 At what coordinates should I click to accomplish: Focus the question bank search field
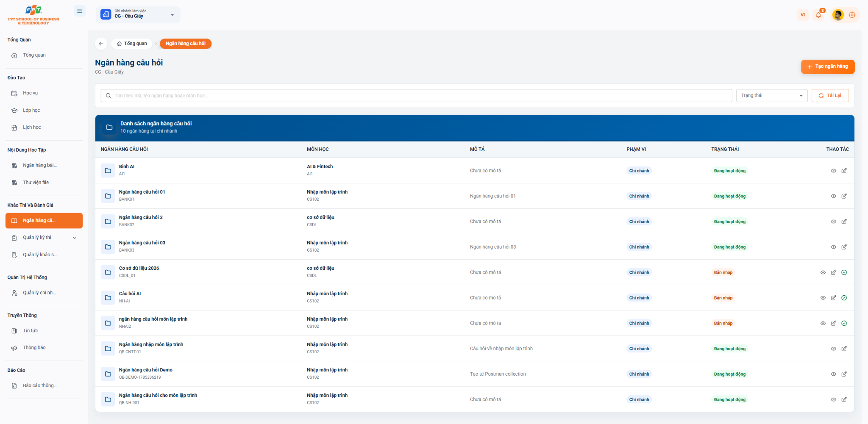click(x=416, y=95)
